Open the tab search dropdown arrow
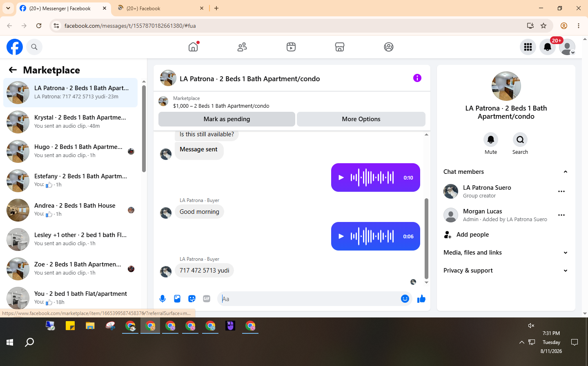Image resolution: width=588 pixels, height=366 pixels. [8, 8]
